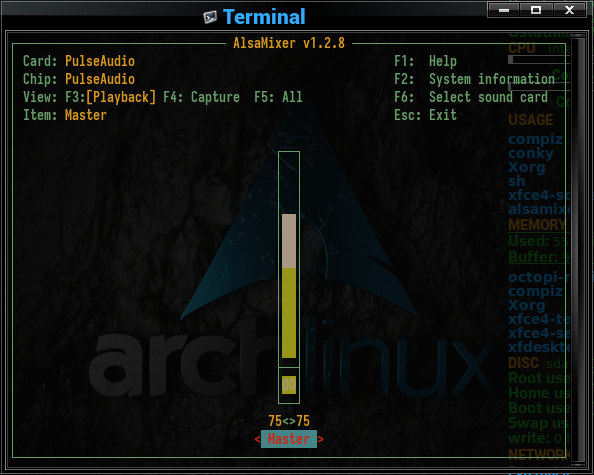Click the Item Master text
The image size is (594, 475).
(x=65, y=115)
